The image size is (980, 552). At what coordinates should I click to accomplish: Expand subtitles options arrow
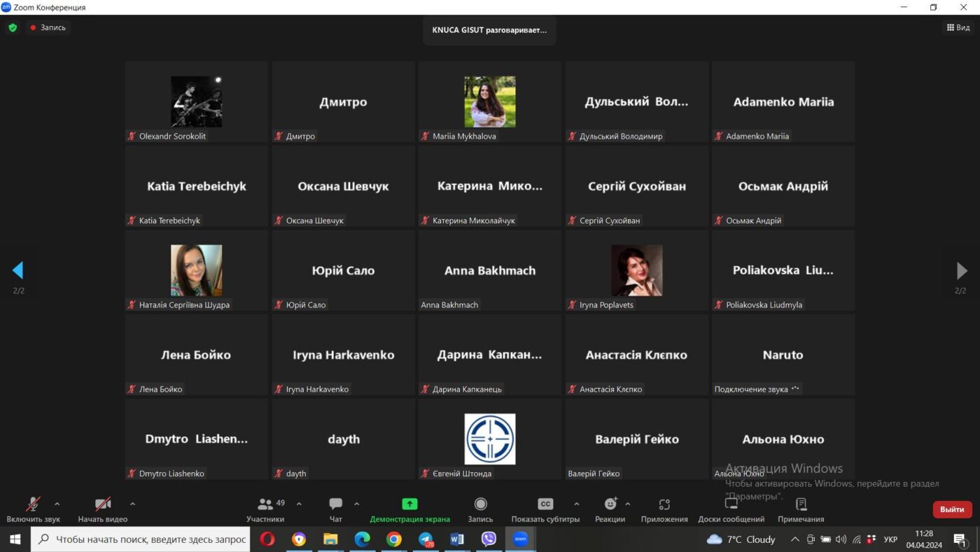pyautogui.click(x=577, y=504)
